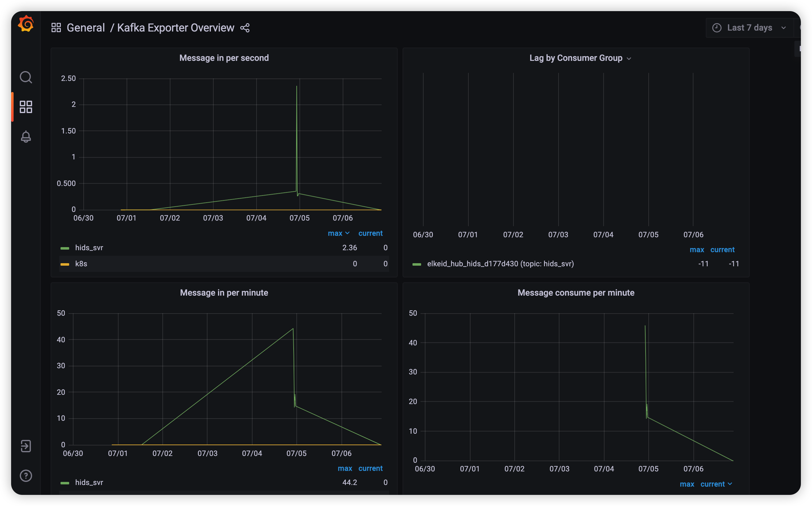Click the hids_svr legend in Message in per minute
Image resolution: width=812 pixels, height=506 pixels.
tap(89, 483)
